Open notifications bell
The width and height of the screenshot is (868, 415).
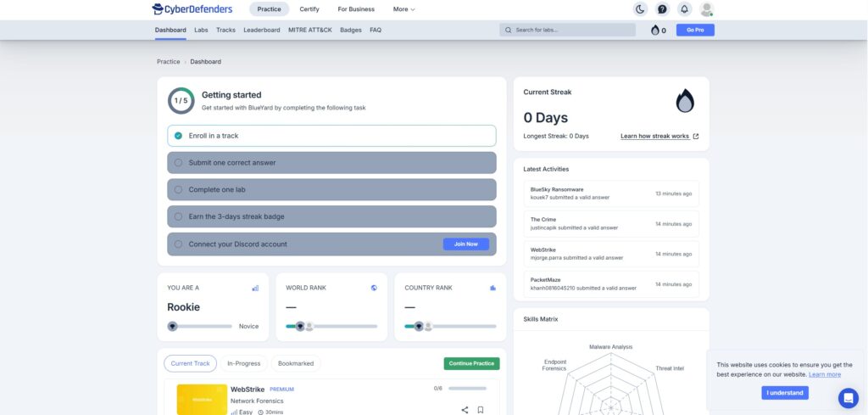tap(685, 9)
